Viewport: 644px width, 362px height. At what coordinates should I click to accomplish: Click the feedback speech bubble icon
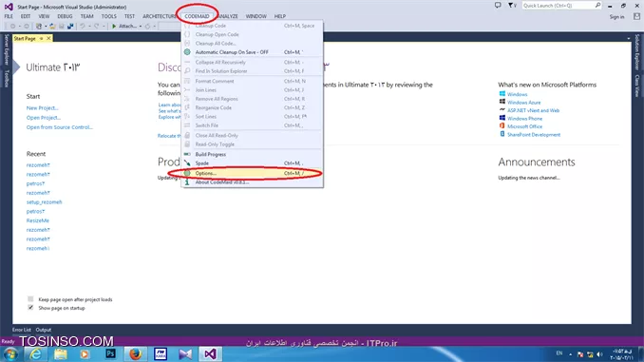point(498,6)
